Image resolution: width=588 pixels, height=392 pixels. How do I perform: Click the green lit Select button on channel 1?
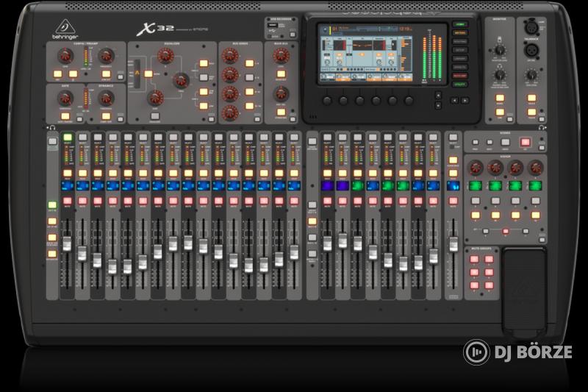(67, 138)
